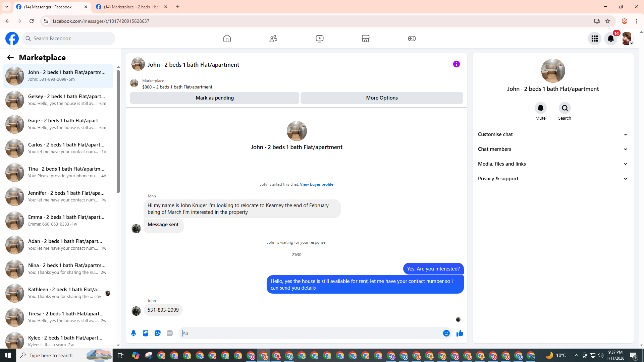Click the large listing thumbnail in right panel
This screenshot has height=362, width=644.
tap(553, 71)
